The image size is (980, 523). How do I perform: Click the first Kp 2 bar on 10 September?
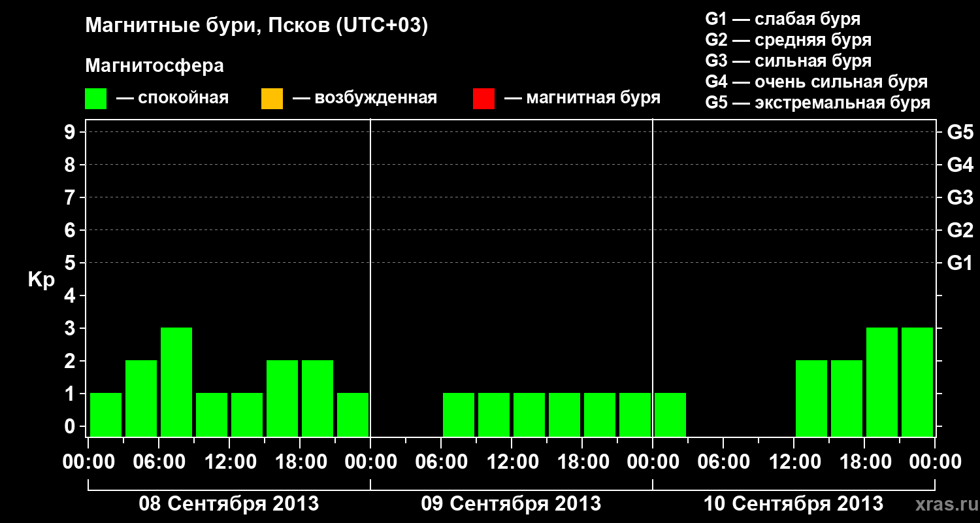point(811,398)
